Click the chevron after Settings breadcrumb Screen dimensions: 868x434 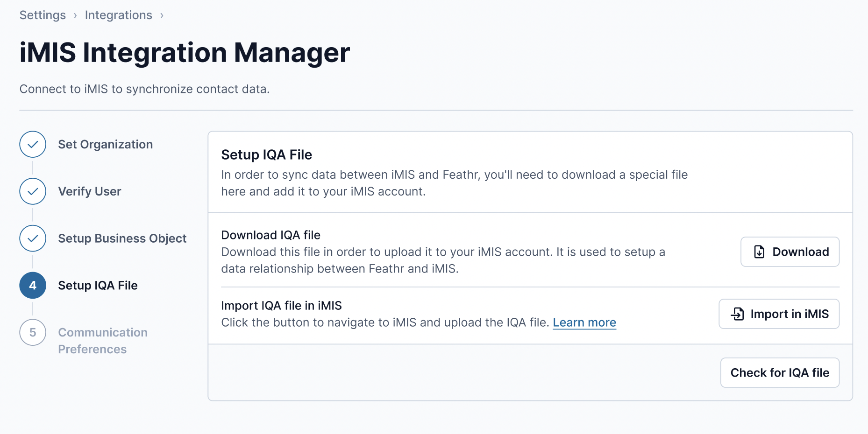(75, 15)
